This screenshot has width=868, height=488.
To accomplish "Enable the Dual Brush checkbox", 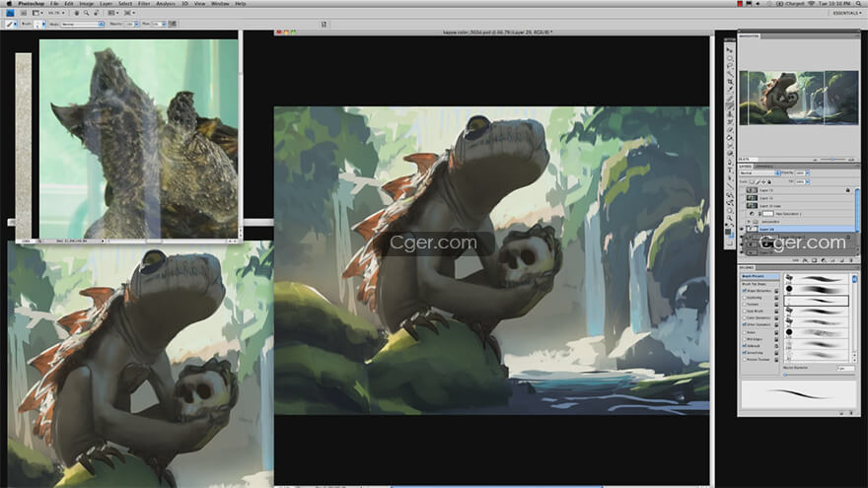I will click(x=744, y=311).
